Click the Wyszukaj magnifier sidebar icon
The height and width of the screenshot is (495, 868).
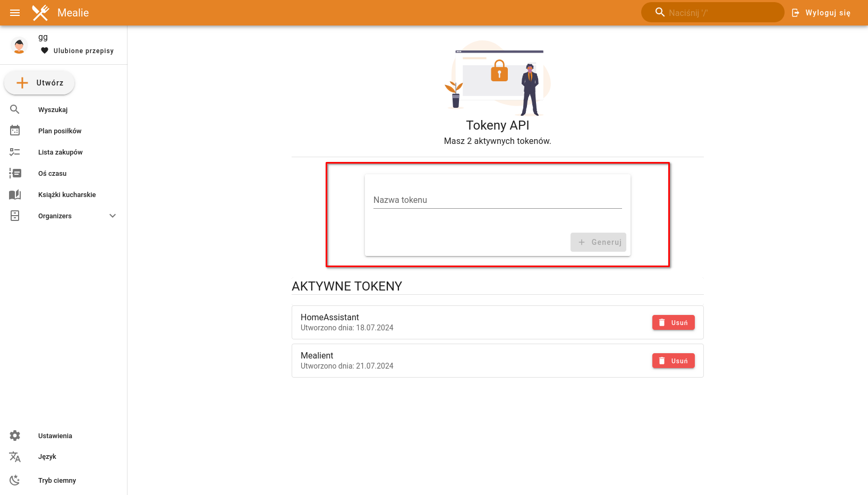click(x=15, y=109)
